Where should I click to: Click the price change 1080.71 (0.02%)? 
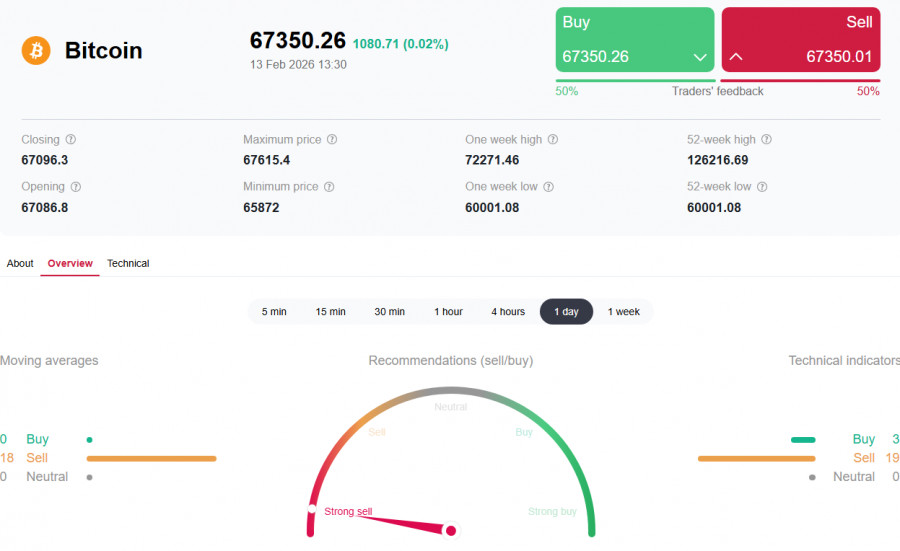coord(401,44)
